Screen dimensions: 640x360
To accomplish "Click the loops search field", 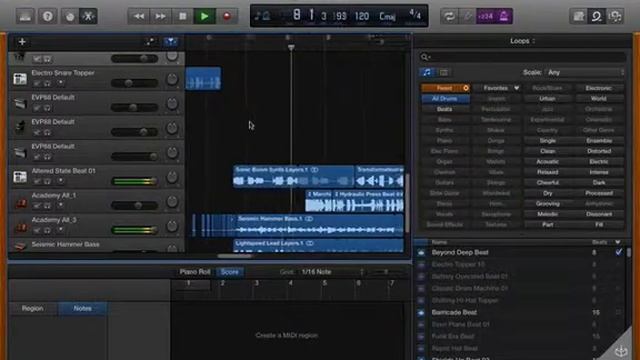I will [522, 57].
